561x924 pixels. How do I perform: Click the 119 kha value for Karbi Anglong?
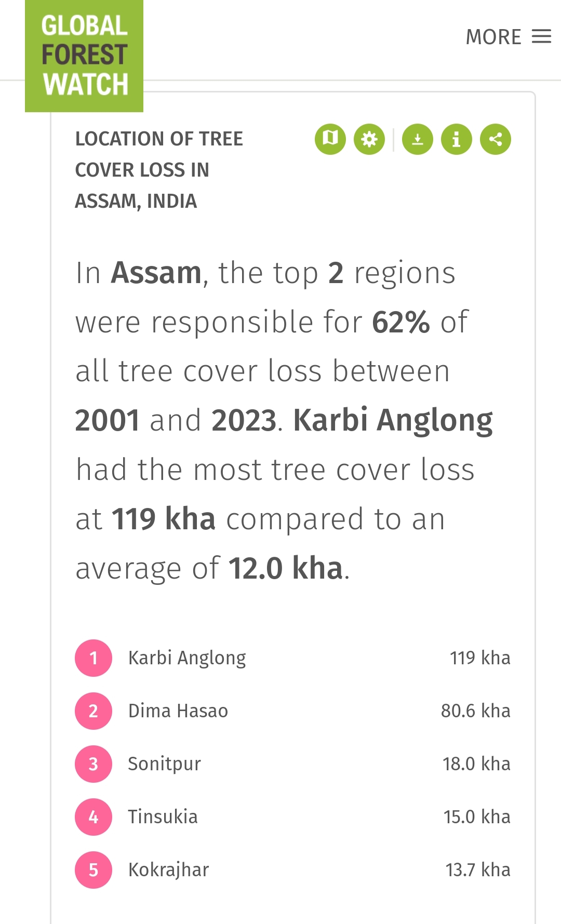[x=479, y=658]
